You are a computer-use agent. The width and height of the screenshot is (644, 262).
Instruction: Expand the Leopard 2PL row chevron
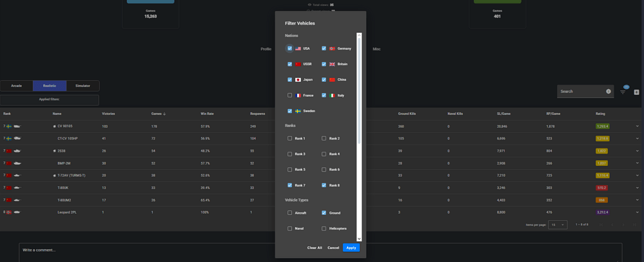pos(637,212)
